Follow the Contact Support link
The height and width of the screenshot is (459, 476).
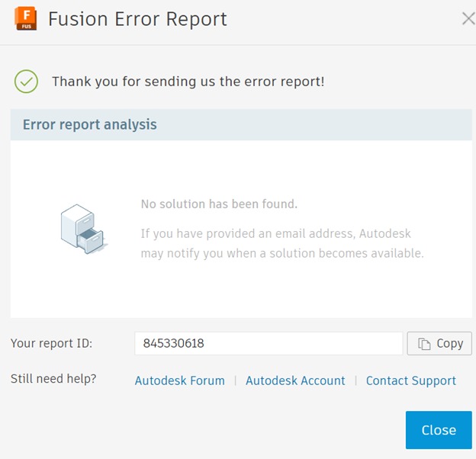[x=410, y=380]
